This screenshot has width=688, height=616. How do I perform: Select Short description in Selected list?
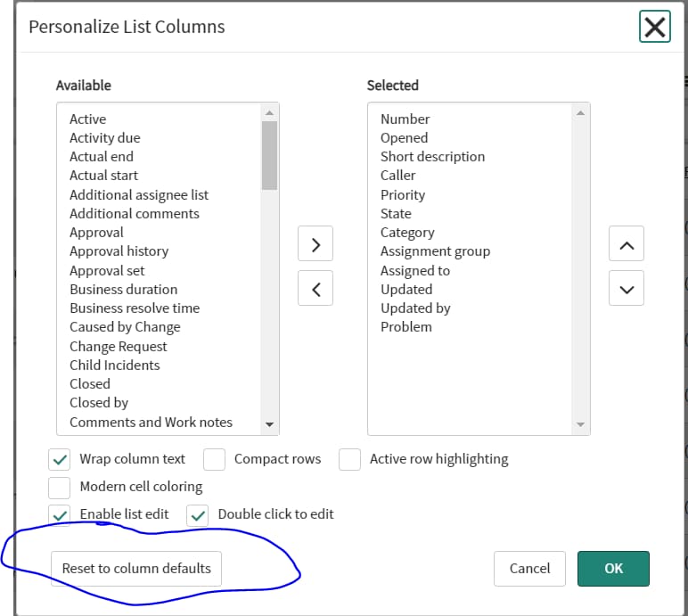[x=432, y=157]
